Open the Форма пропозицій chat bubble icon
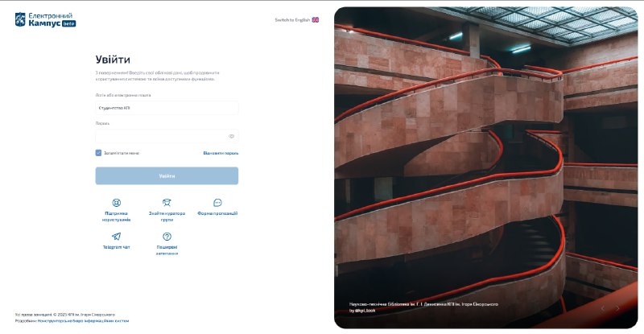This screenshot has height=334, width=644. [217, 203]
